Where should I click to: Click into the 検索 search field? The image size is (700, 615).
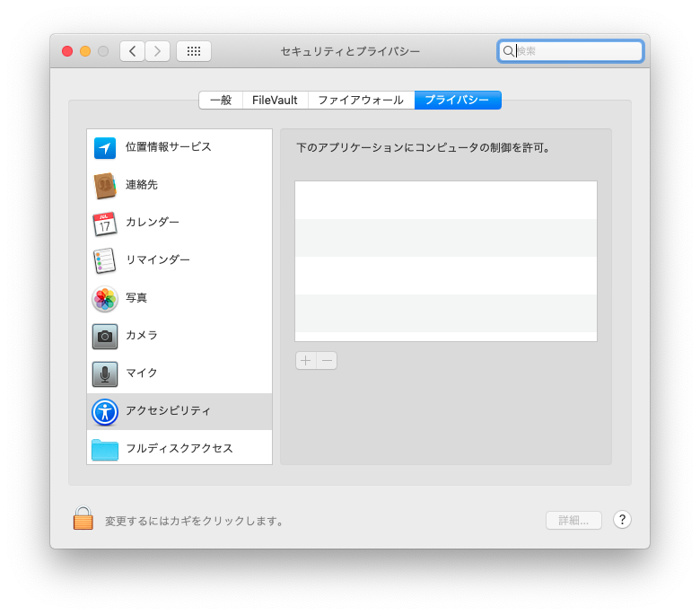point(571,51)
